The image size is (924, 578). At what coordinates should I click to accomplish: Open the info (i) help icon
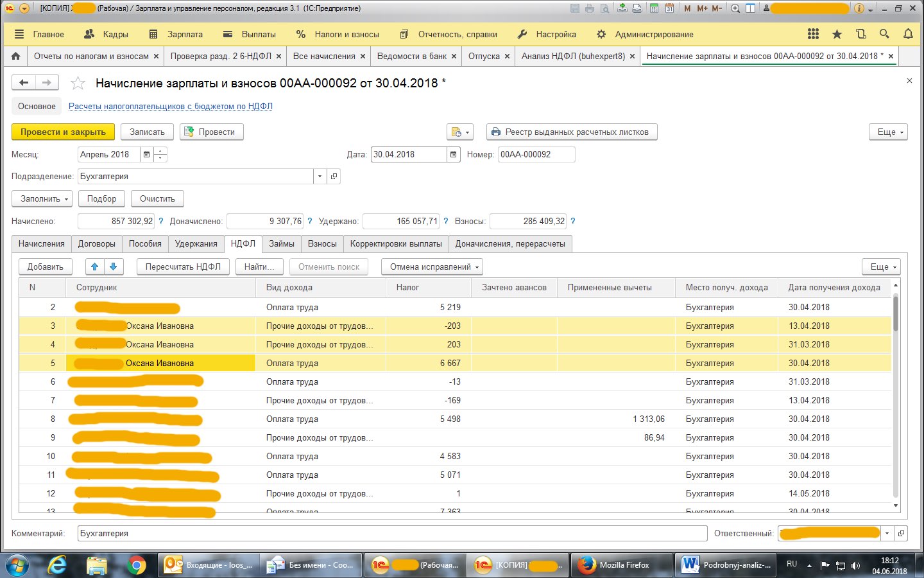tap(859, 8)
